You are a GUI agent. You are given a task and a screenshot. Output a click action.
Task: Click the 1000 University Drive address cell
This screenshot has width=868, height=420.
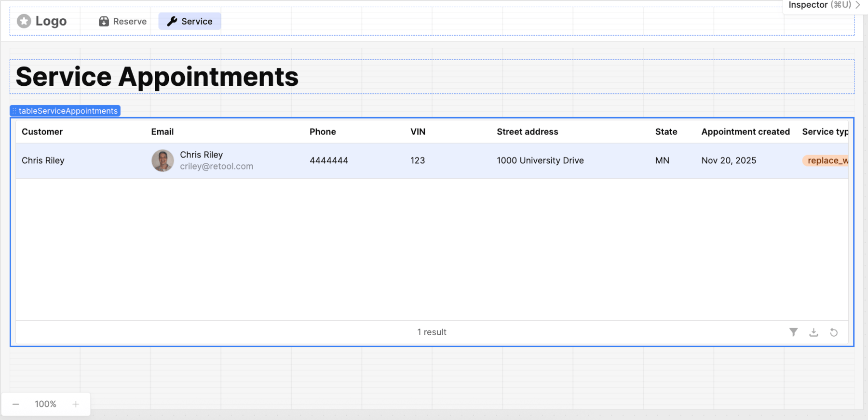click(540, 160)
